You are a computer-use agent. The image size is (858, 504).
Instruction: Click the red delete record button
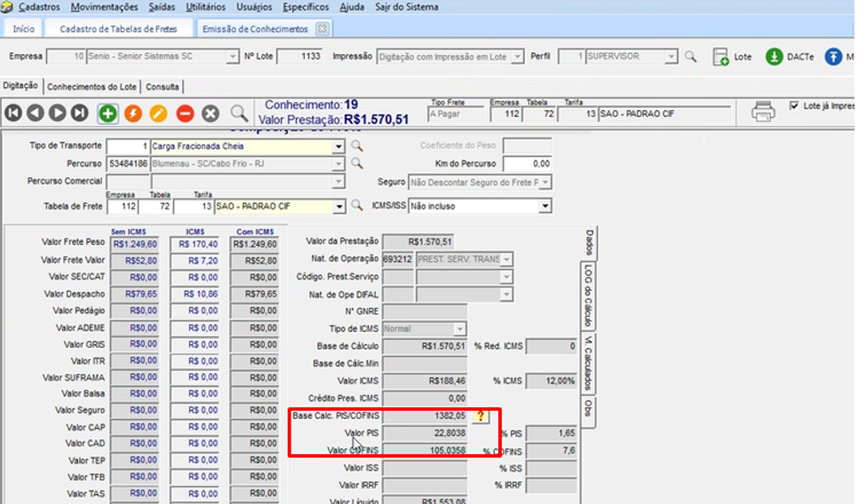click(x=185, y=113)
